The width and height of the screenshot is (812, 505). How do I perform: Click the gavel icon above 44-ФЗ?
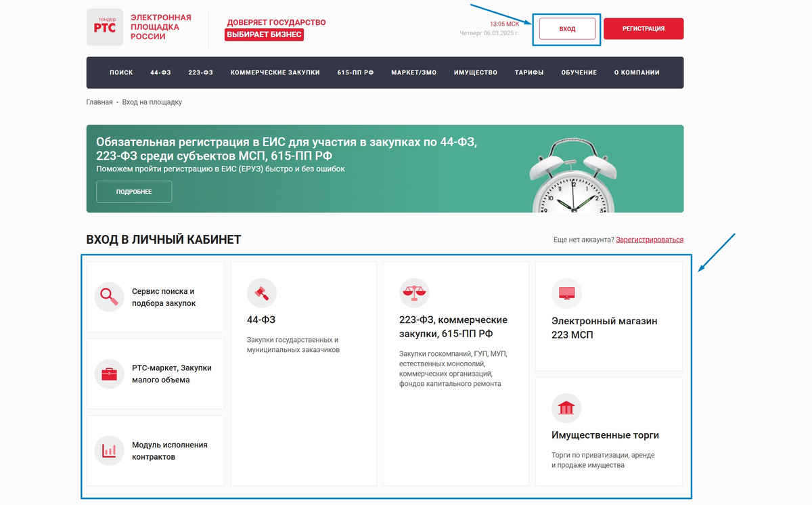[262, 293]
